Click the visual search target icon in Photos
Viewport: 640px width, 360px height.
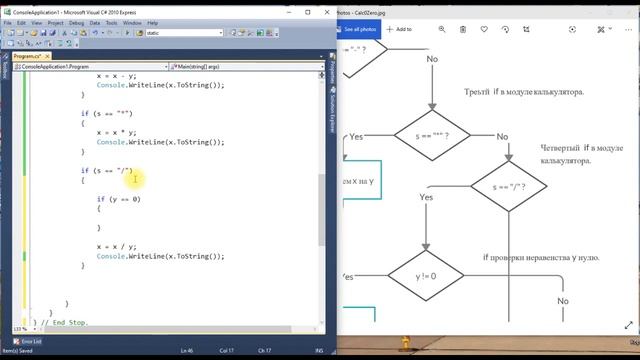(x=572, y=29)
